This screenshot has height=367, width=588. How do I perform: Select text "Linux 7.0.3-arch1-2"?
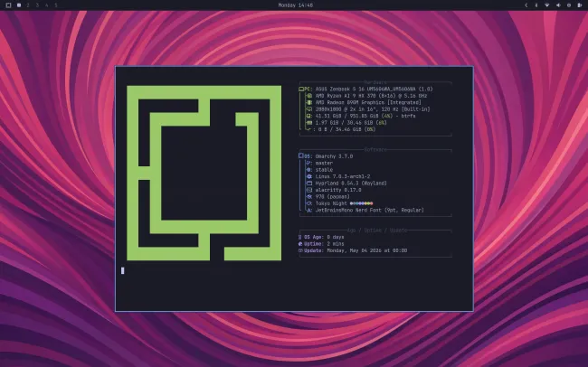tap(342, 176)
